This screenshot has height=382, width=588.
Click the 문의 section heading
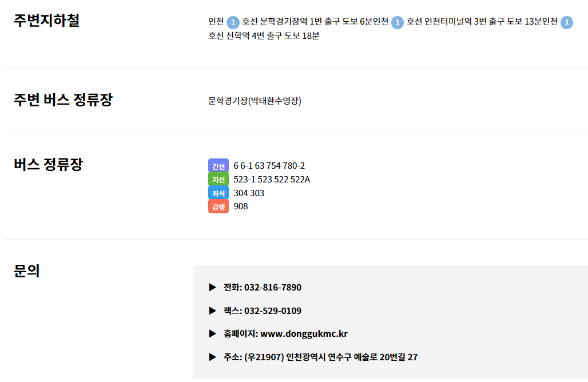[x=27, y=270]
